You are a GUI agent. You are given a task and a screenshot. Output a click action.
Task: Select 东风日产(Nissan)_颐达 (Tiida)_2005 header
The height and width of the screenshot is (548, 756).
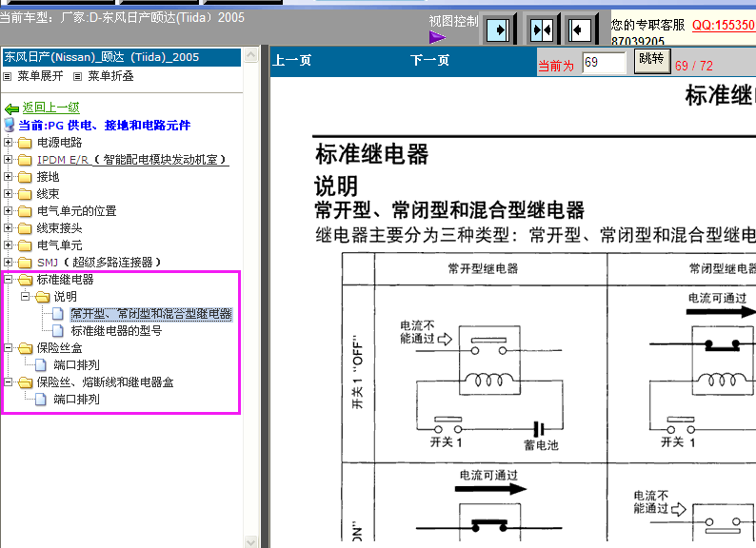[x=122, y=57]
